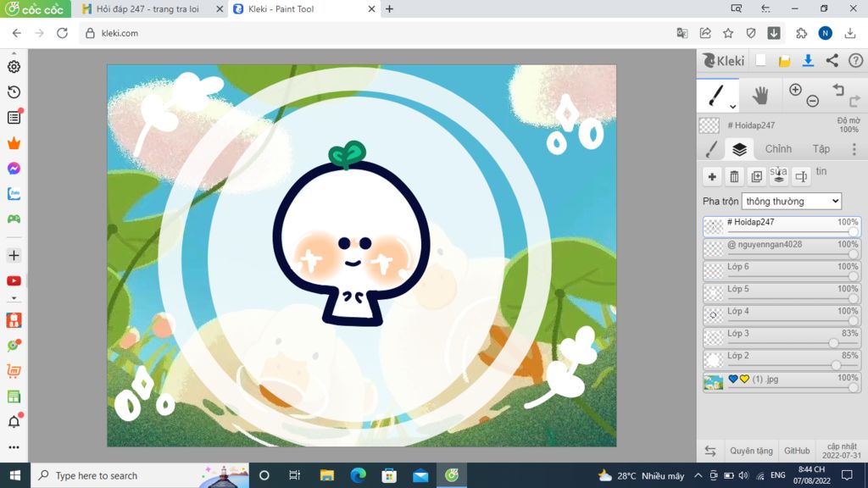Share the image
Screen dimensions: 868x488
pyautogui.click(x=832, y=60)
